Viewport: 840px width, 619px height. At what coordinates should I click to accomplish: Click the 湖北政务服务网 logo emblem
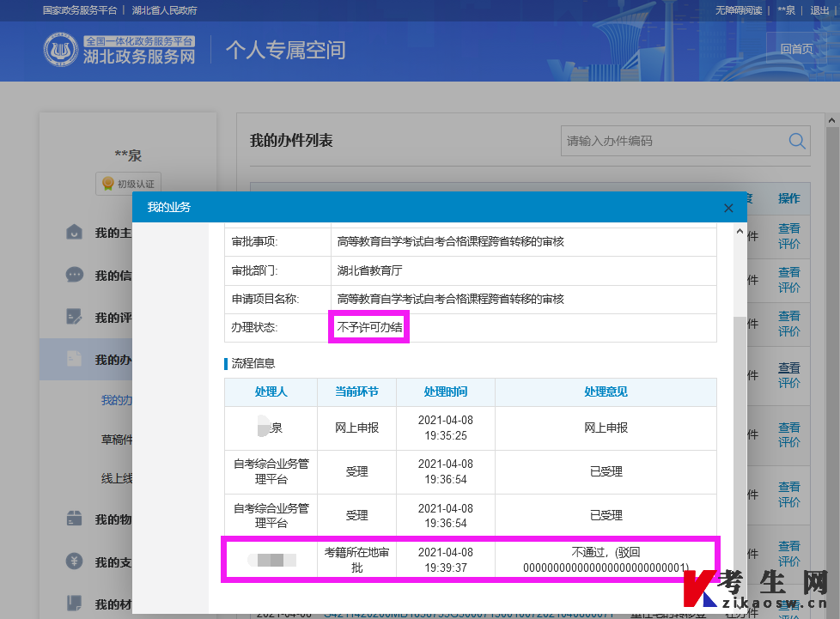coord(60,50)
